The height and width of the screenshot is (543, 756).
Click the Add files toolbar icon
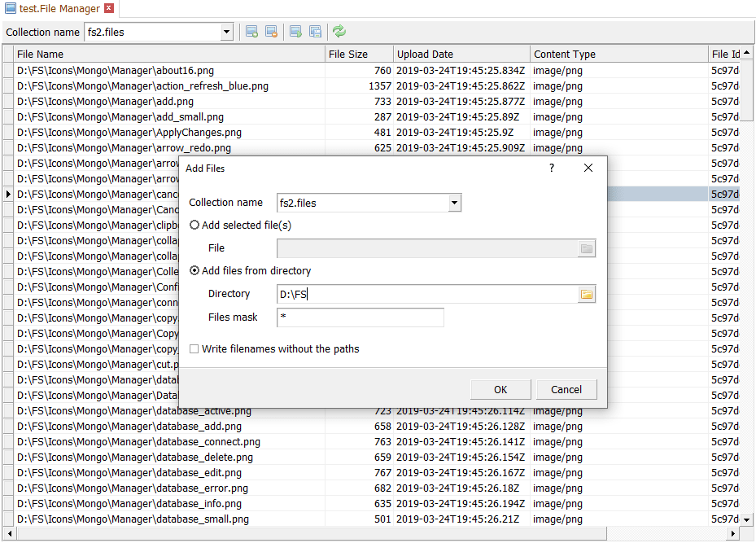tap(252, 32)
